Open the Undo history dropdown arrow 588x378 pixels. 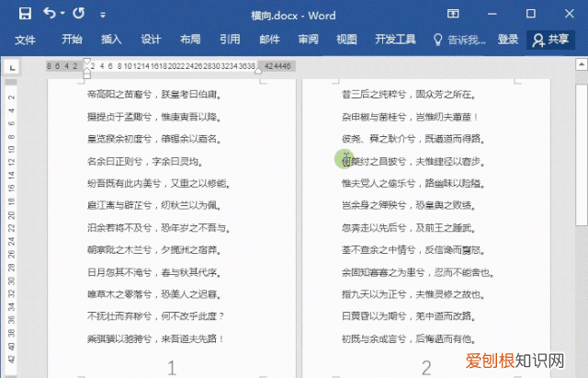pyautogui.click(x=62, y=14)
